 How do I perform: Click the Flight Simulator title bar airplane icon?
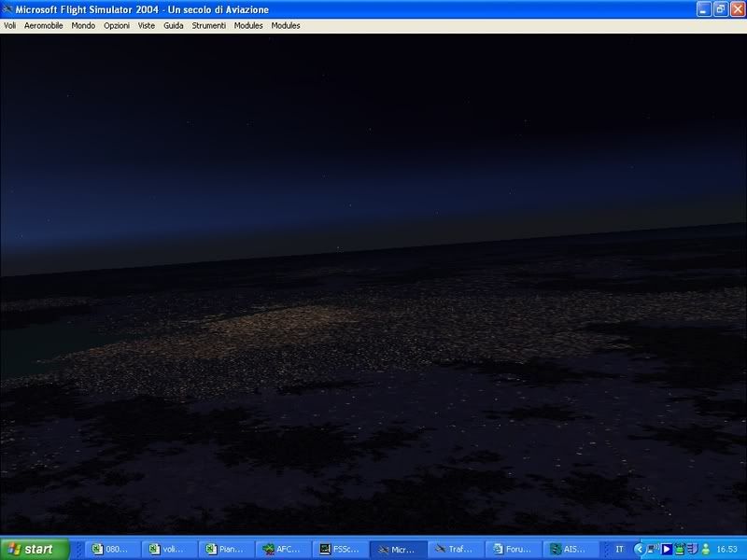click(x=7, y=9)
